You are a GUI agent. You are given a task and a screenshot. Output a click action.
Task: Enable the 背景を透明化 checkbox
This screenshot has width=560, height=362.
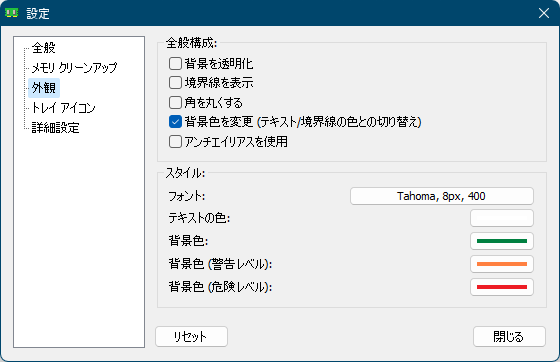click(x=175, y=64)
